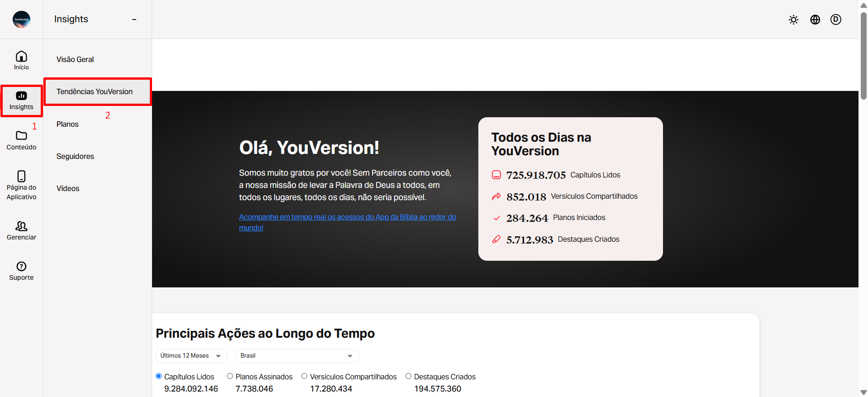This screenshot has width=868, height=397.
Task: Open Gerenciar users section
Action: pyautogui.click(x=21, y=231)
